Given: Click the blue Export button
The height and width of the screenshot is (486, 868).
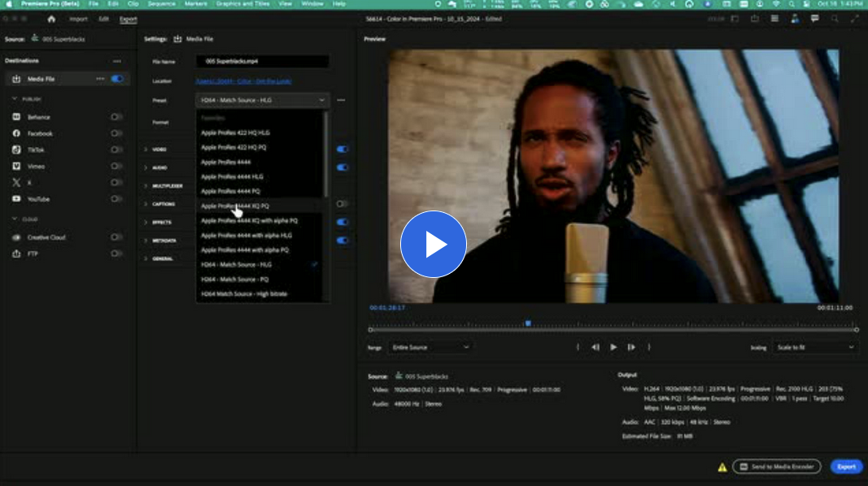Looking at the screenshot, I should pos(846,466).
